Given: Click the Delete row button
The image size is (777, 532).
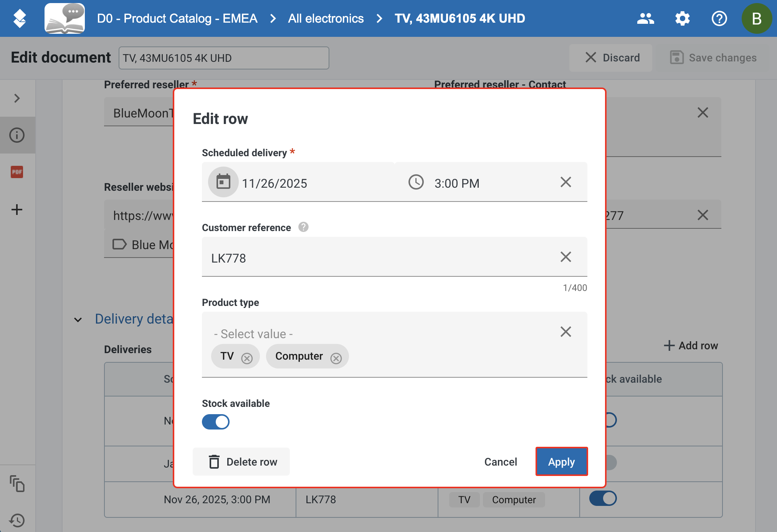Looking at the screenshot, I should tap(241, 461).
